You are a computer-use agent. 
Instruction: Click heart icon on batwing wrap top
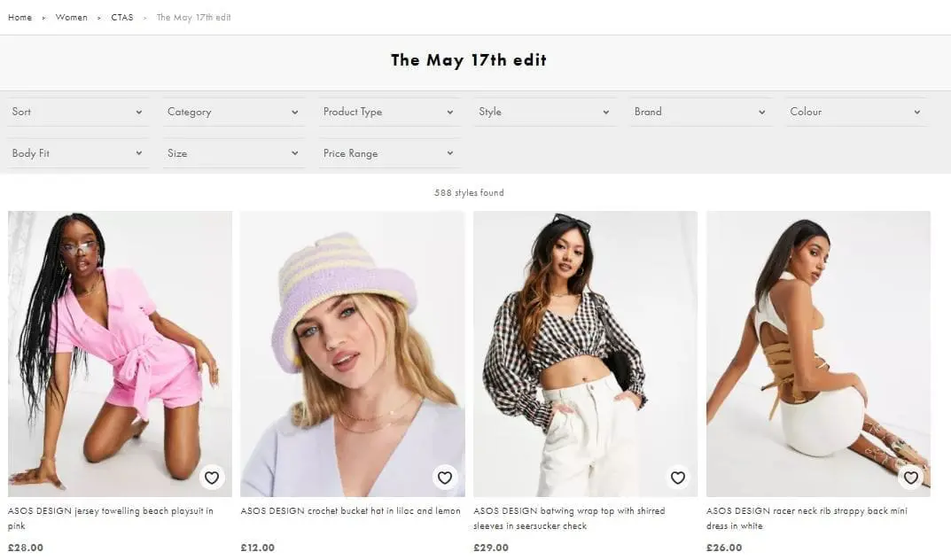click(677, 478)
